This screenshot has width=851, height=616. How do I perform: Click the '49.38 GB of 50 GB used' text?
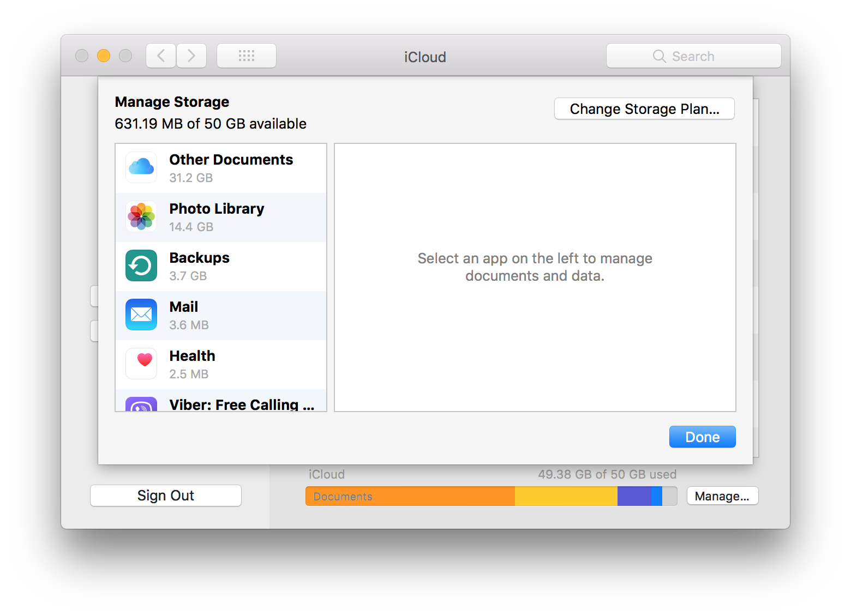coord(607,474)
